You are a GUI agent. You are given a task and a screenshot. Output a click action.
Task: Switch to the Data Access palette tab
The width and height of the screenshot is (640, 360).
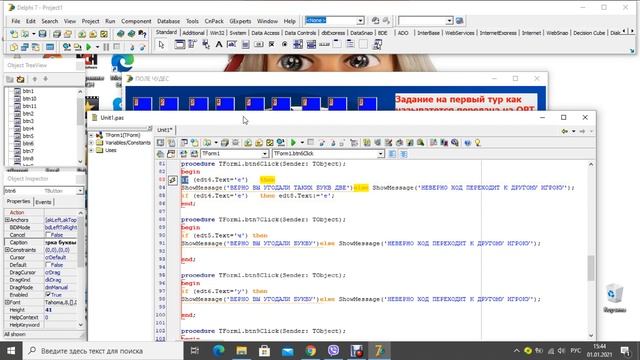[x=265, y=33]
